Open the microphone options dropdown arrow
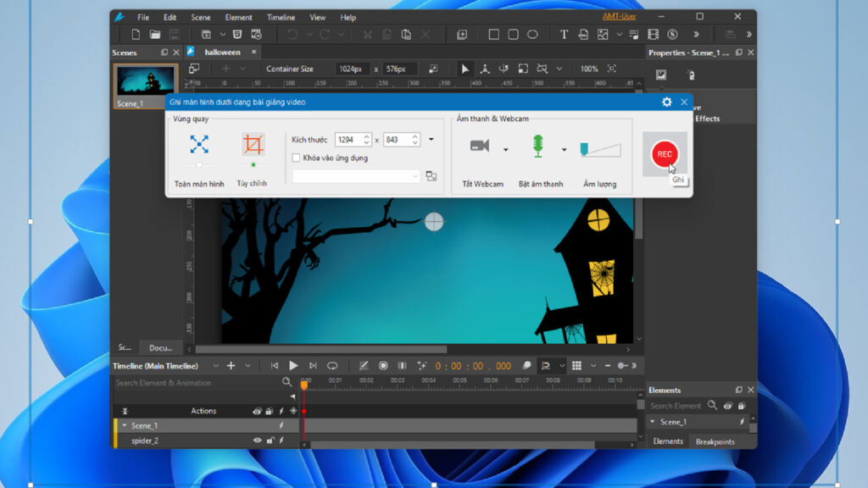Viewport: 868px width, 488px height. pos(564,150)
